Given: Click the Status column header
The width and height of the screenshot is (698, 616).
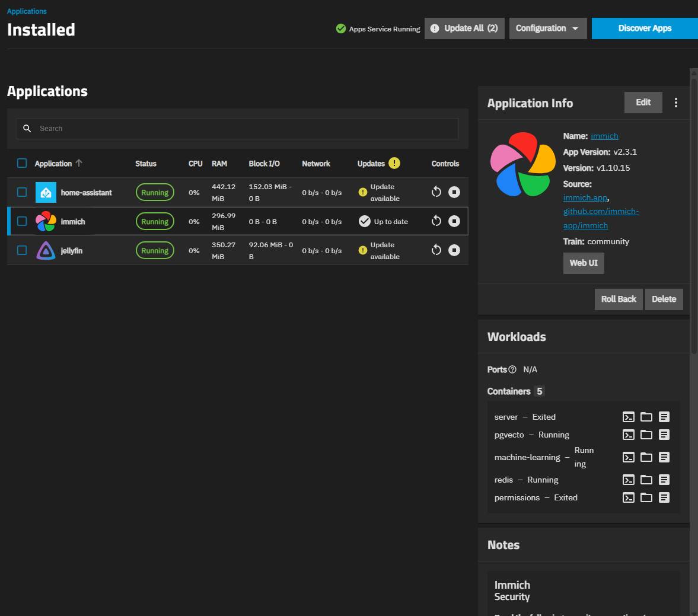Looking at the screenshot, I should coord(145,164).
